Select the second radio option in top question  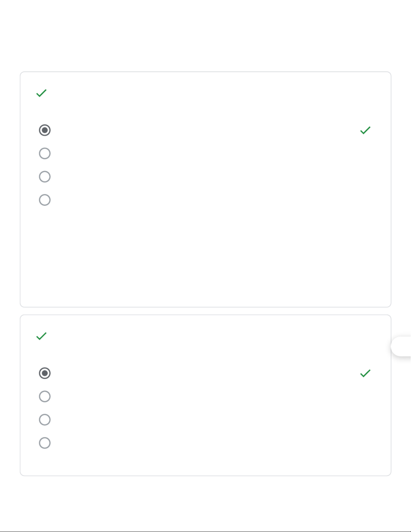pyautogui.click(x=45, y=153)
